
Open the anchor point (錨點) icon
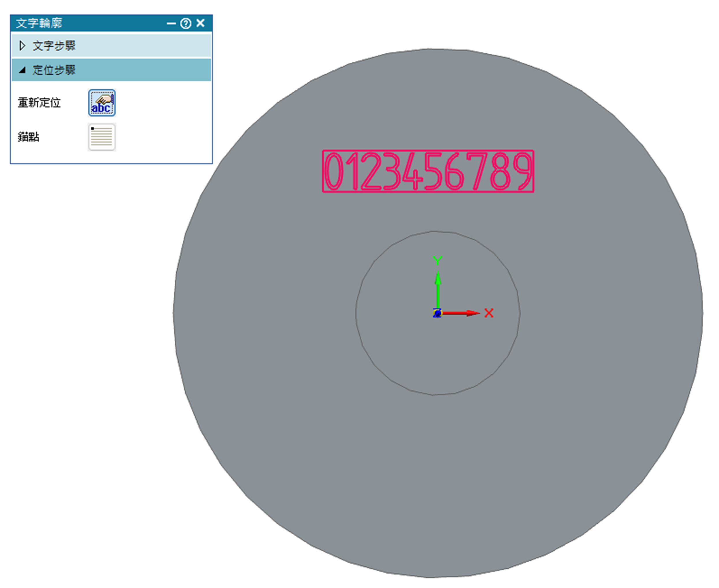[102, 137]
